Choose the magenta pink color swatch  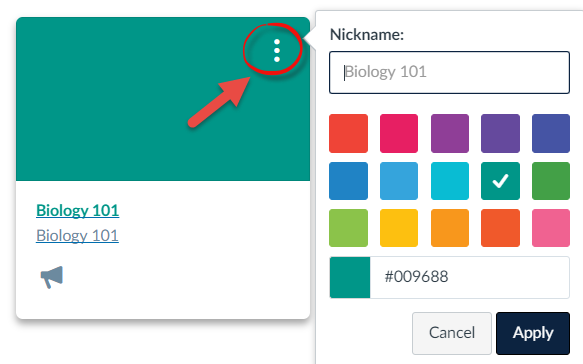coord(399,133)
